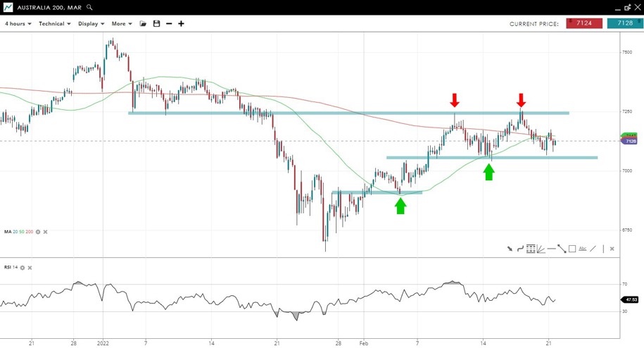Select the Fibonacci fan drawing tool

(541, 249)
